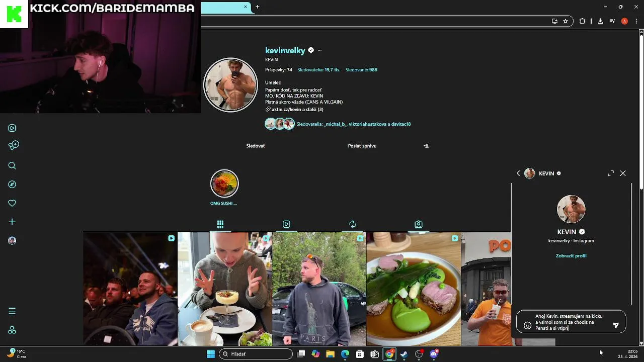The width and height of the screenshot is (644, 362).
Task: Select the posts grid tab
Action: pyautogui.click(x=220, y=224)
